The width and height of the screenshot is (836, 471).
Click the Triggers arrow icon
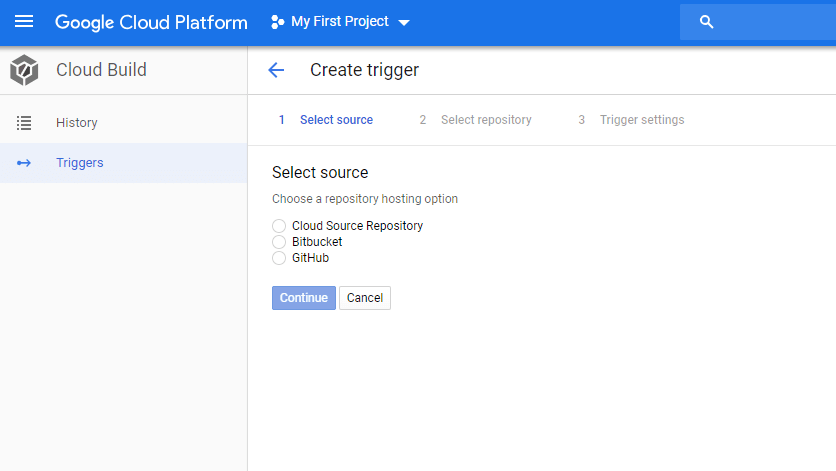point(23,163)
